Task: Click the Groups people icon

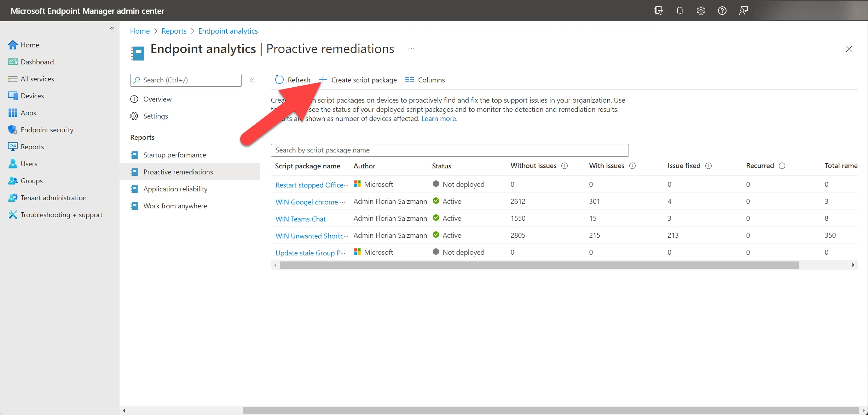Action: point(13,181)
